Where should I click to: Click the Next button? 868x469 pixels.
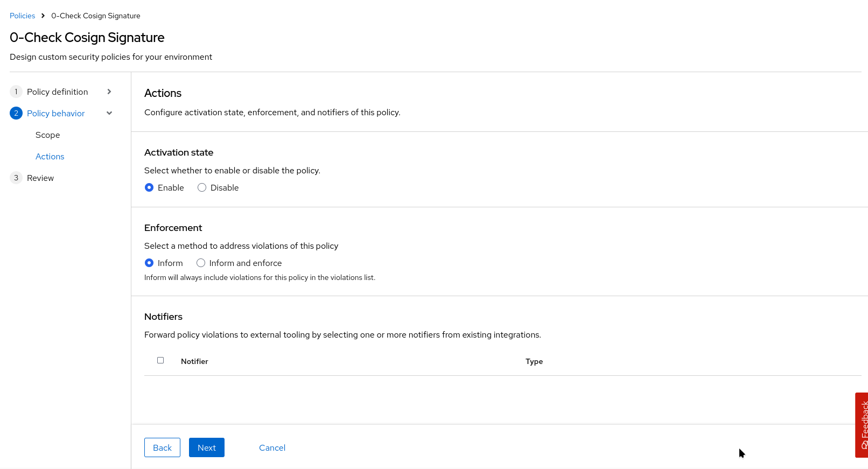(x=206, y=447)
